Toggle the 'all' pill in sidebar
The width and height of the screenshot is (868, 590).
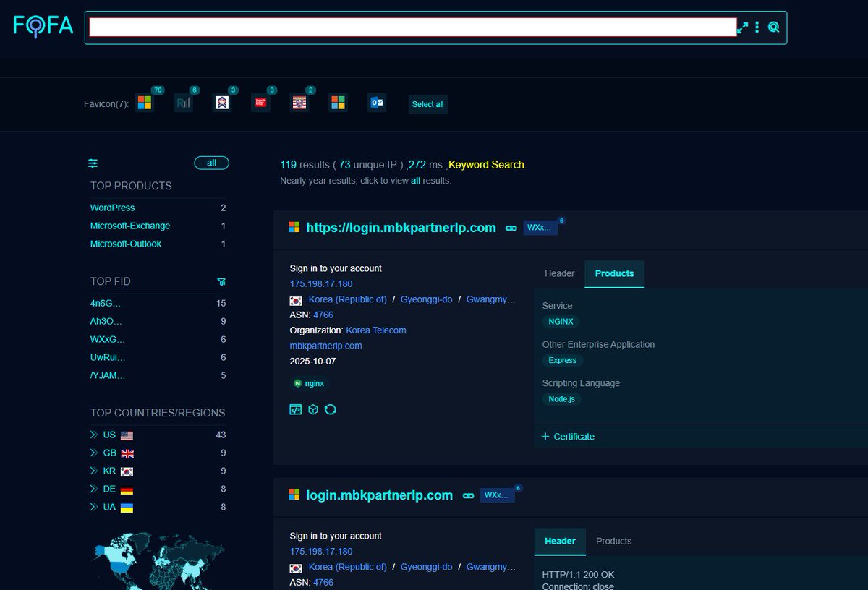pos(211,163)
